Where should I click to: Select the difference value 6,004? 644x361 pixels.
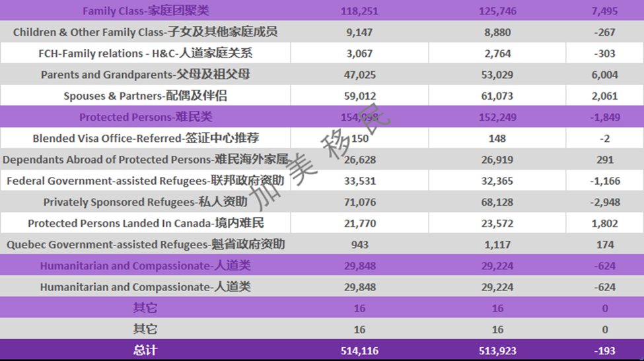pyautogui.click(x=604, y=75)
